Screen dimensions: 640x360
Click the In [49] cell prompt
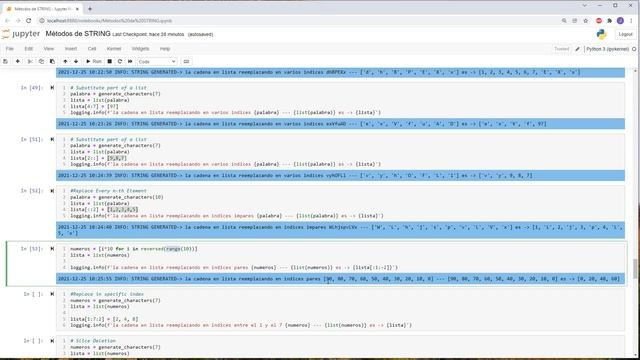(x=32, y=88)
